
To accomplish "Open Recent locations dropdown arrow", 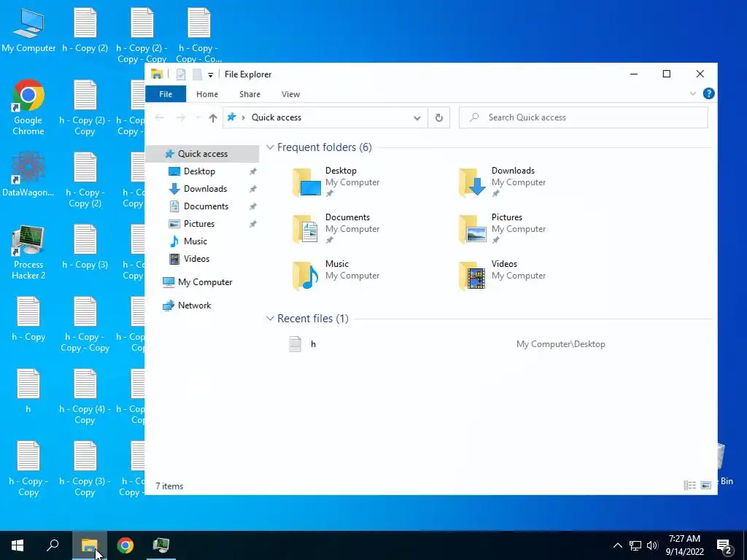I will 198,117.
